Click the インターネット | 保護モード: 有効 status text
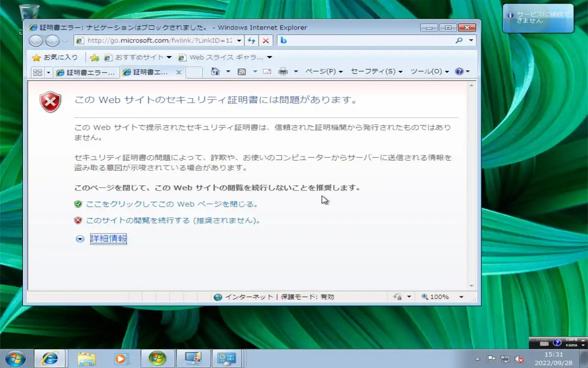Screen dimensions: 588x368 (279, 297)
